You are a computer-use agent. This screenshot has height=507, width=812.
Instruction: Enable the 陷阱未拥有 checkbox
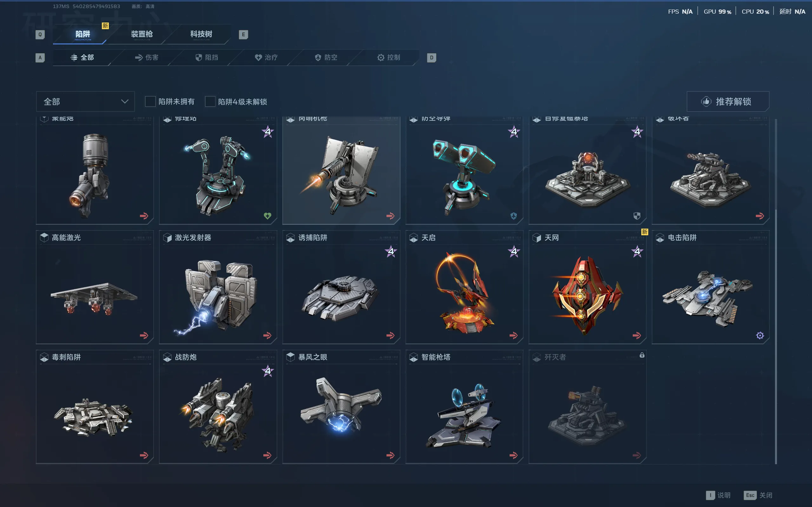tap(150, 101)
